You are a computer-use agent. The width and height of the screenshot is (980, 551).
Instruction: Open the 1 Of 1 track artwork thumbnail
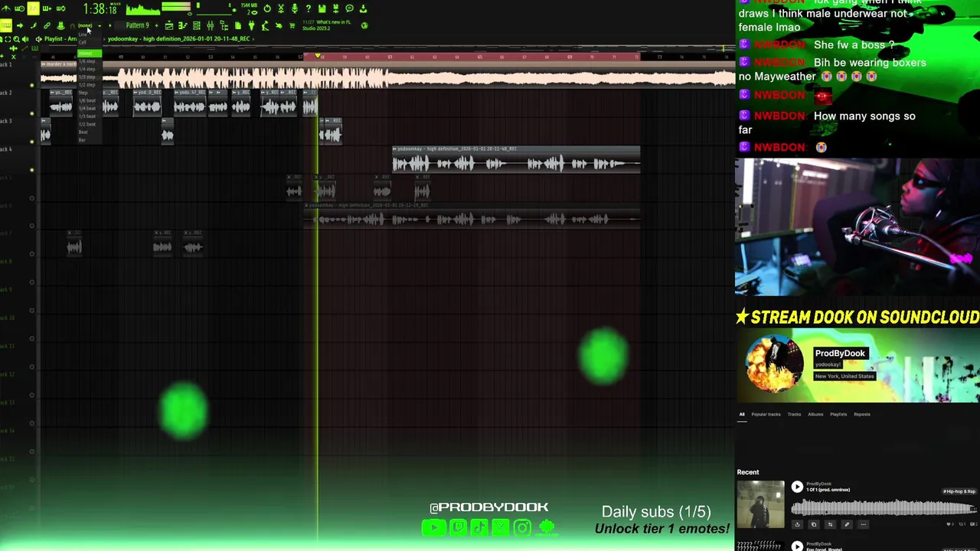pyautogui.click(x=760, y=504)
